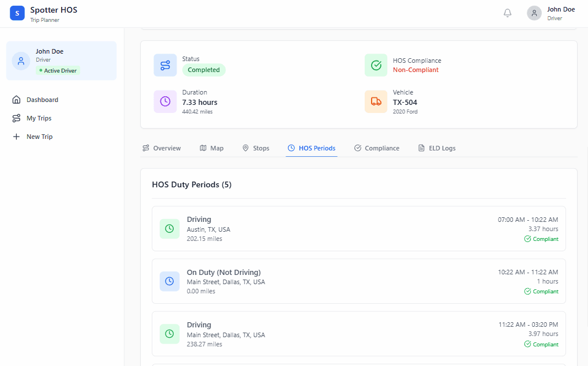Click the New Trip plus icon
588x366 pixels.
[16, 137]
